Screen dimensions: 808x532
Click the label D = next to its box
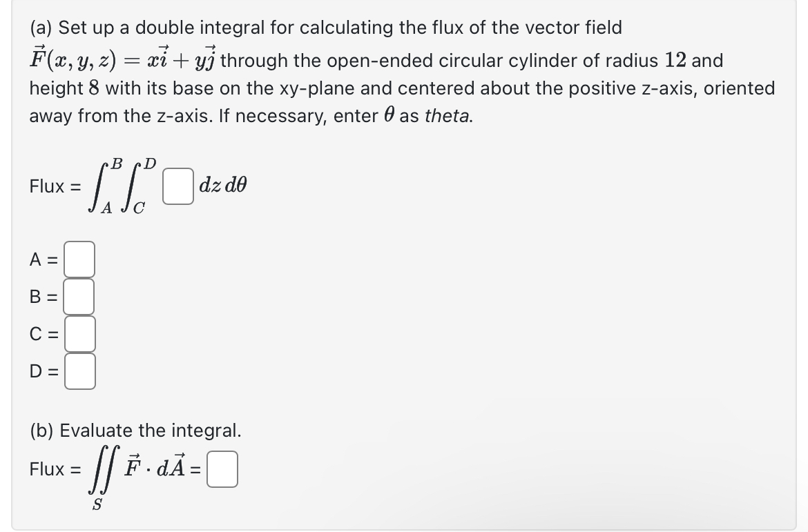tap(42, 373)
